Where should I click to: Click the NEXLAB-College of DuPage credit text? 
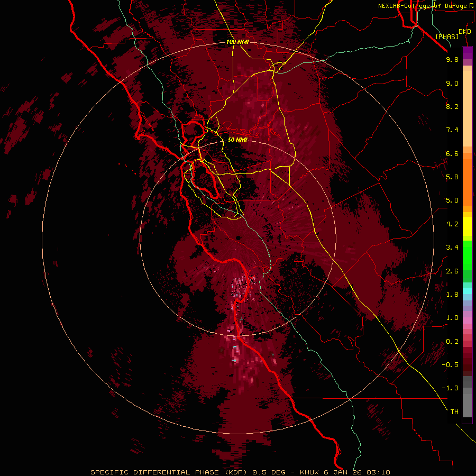tap(422, 6)
